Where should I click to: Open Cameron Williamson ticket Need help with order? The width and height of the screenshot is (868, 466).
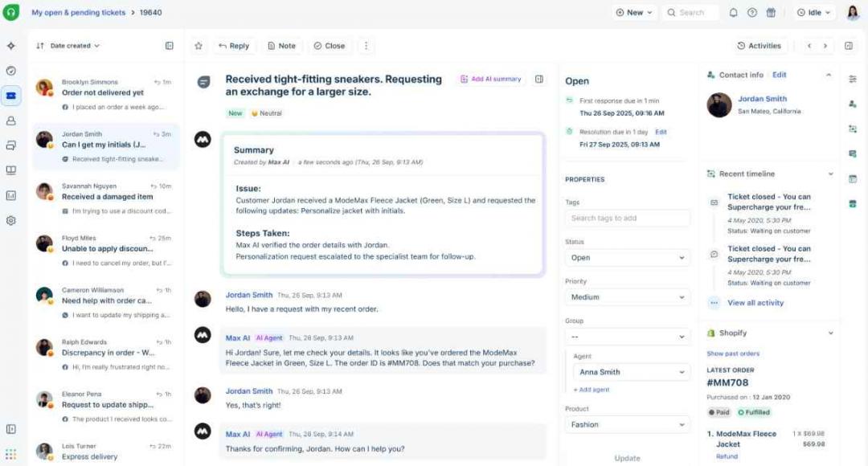pyautogui.click(x=106, y=302)
